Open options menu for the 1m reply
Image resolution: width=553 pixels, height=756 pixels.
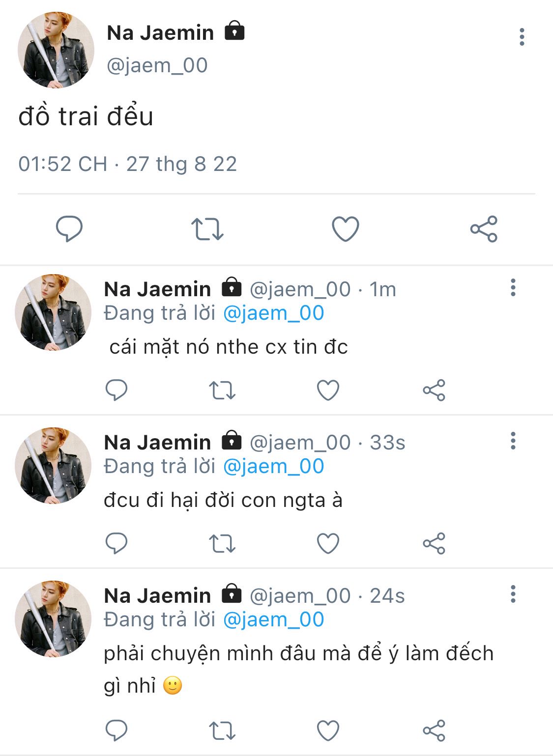point(513,288)
